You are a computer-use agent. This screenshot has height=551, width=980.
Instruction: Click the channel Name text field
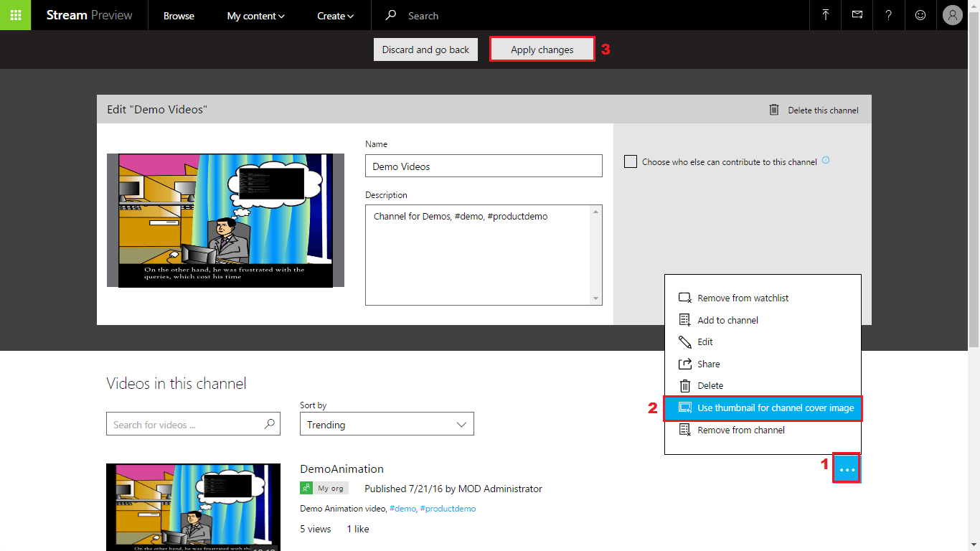coord(484,166)
